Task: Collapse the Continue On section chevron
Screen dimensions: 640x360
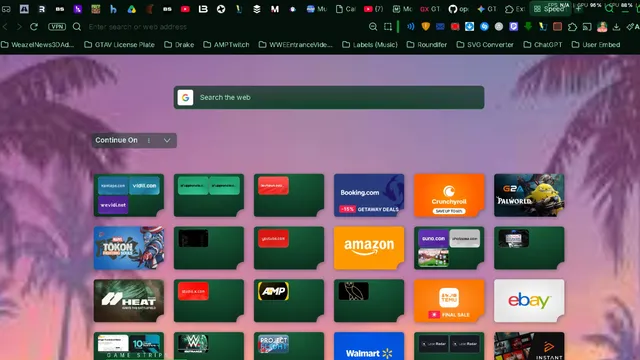Action: 167,140
